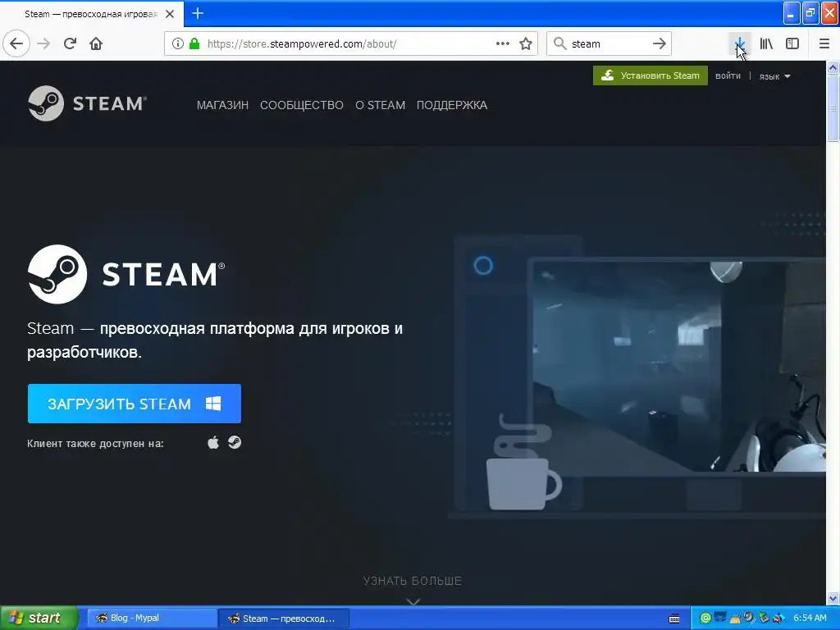Image resolution: width=840 pixels, height=630 pixels.
Task: Click the УЗНАТЬ БОЛЬШЕ link
Action: click(x=412, y=581)
